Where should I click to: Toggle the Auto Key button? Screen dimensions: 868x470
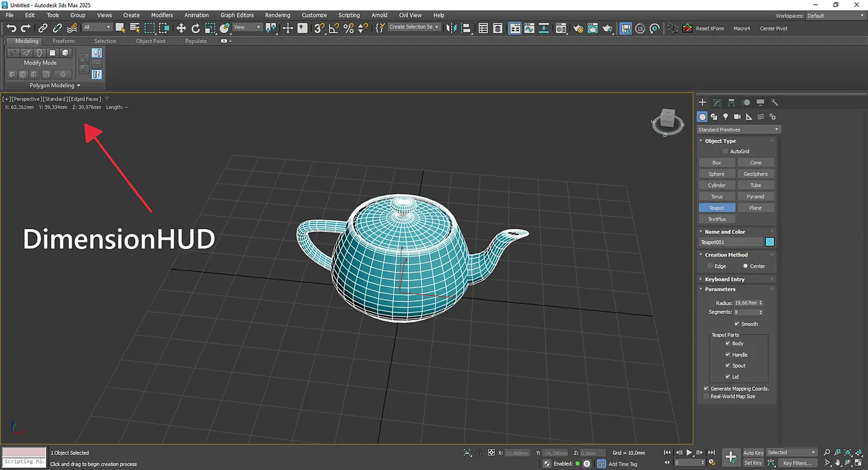(753, 453)
